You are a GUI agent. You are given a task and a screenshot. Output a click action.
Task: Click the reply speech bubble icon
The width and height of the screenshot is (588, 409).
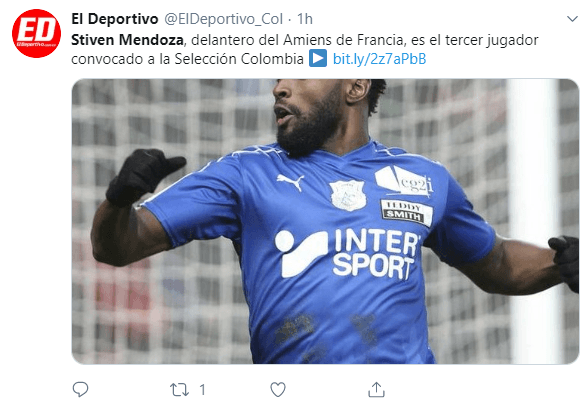(80, 390)
